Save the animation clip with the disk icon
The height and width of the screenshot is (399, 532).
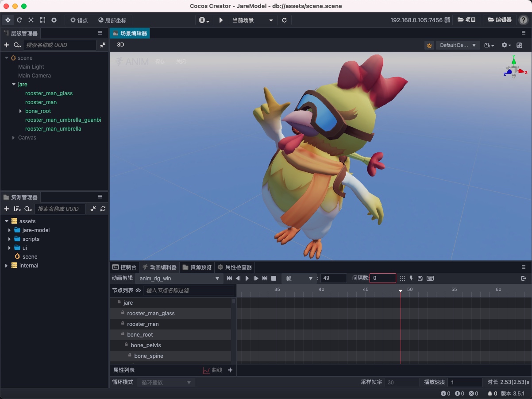[420, 278]
